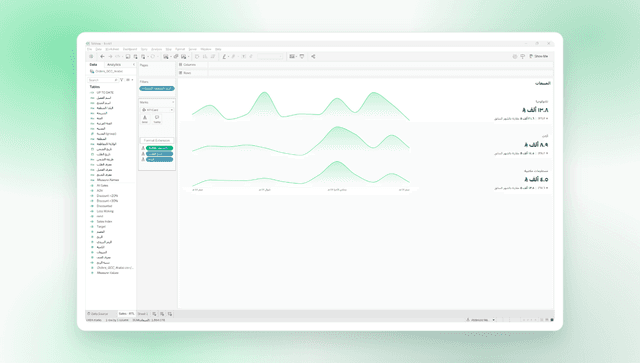The width and height of the screenshot is (640, 363).
Task: Collapse the Data pane with the arrow
Action: point(133,65)
